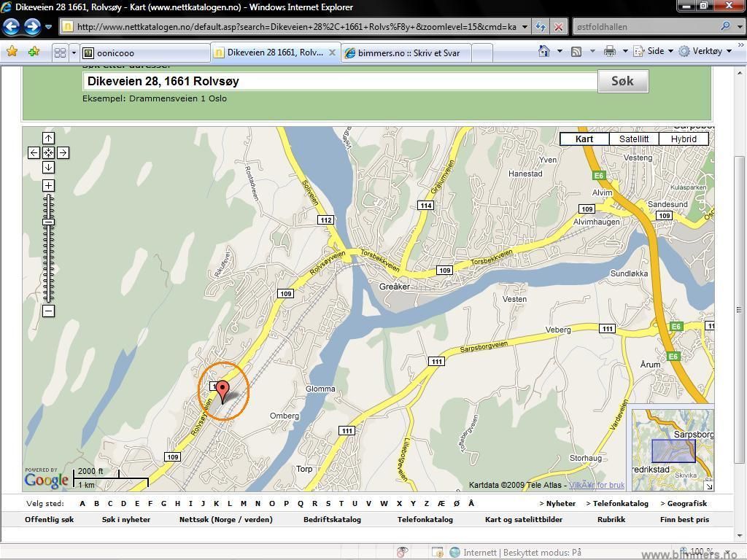The height and width of the screenshot is (560, 747).
Task: Go forward with the browser forward arrow
Action: pyautogui.click(x=32, y=26)
